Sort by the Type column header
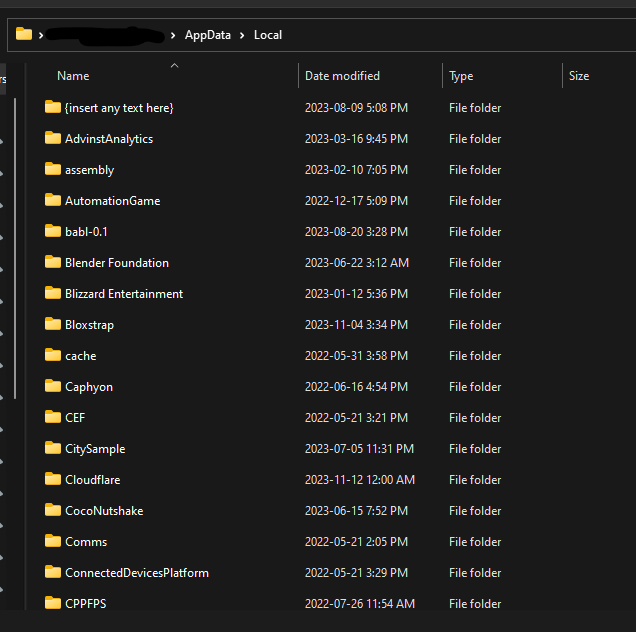 coord(461,76)
